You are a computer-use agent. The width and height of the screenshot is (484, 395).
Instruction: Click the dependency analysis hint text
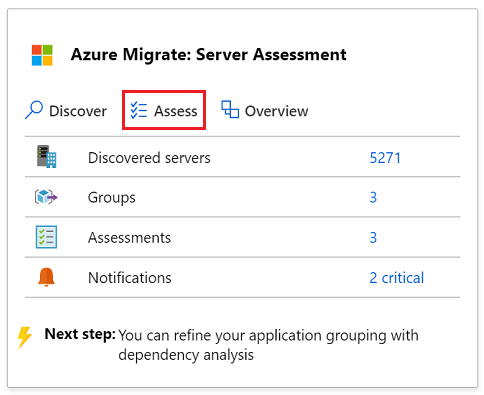[268, 345]
